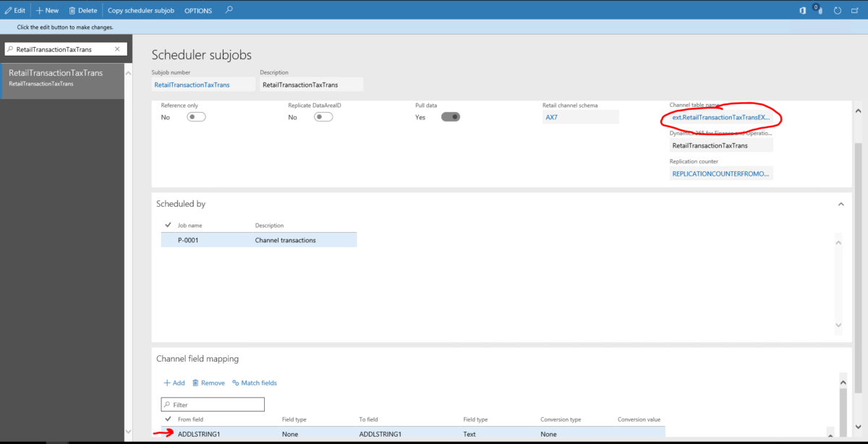The width and height of the screenshot is (868, 444).
Task: Open the Office 365 app launcher icon
Action: (801, 9)
